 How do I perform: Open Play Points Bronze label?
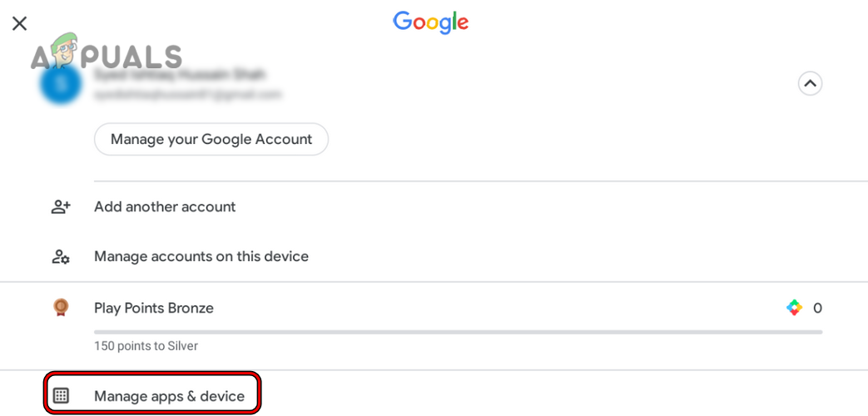154,308
